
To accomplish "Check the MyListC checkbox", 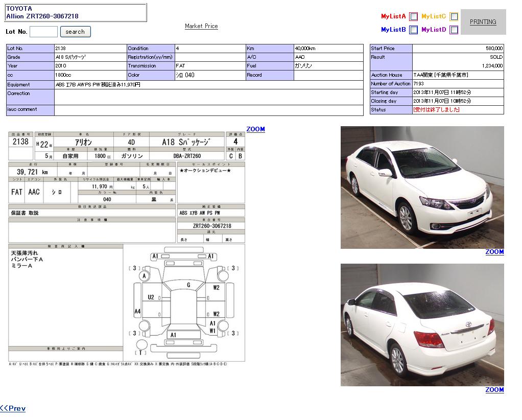I will 454,16.
